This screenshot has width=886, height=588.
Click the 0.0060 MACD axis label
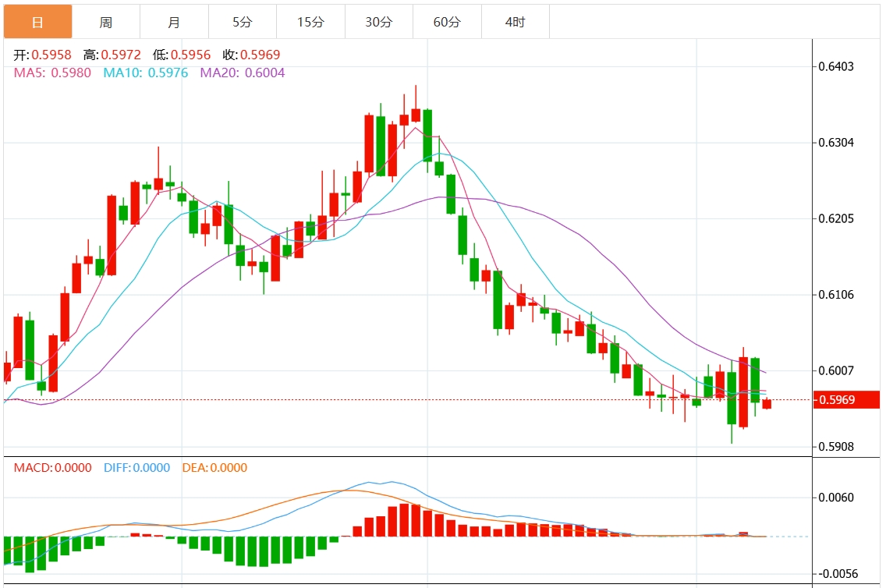point(836,498)
